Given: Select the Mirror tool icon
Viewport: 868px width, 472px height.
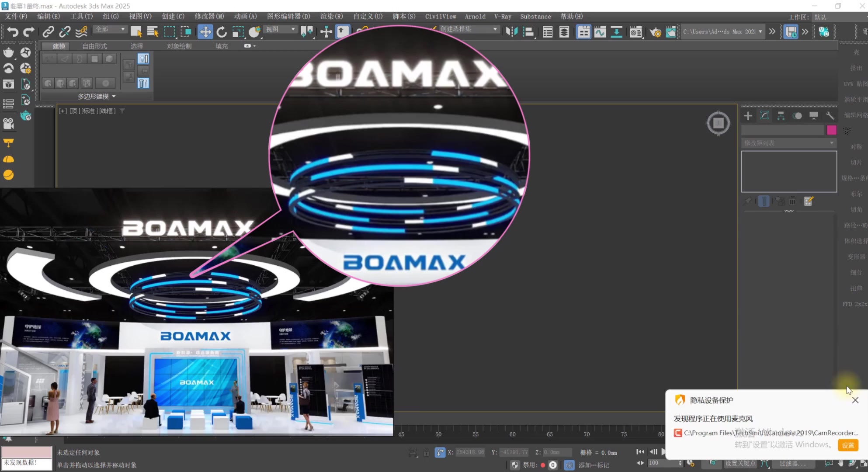Looking at the screenshot, I should pos(512,31).
